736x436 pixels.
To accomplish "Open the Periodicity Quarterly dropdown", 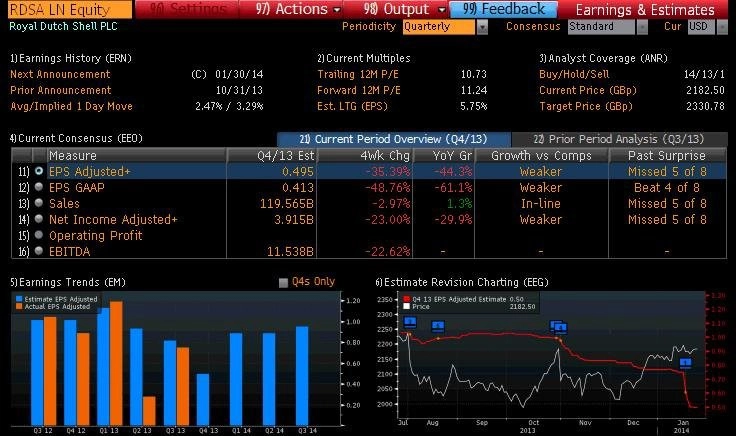I will tap(439, 27).
